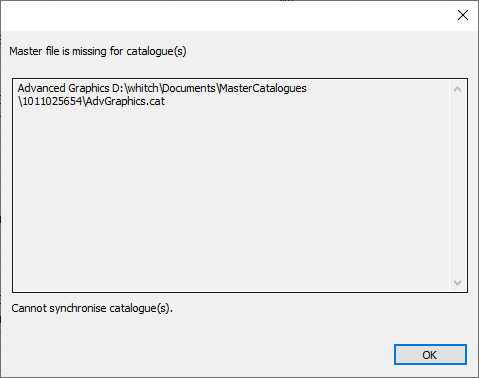Click the OK button
Screen dimensions: 479x378
click(430, 355)
